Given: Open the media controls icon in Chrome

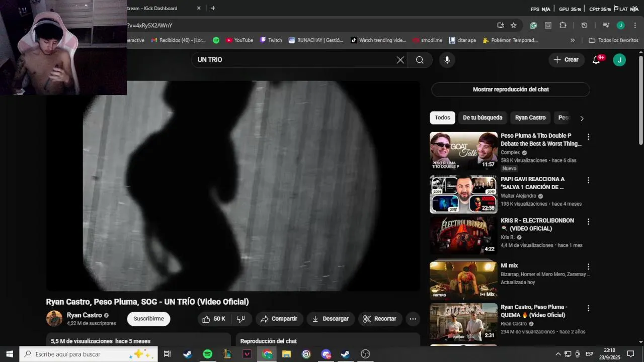Looking at the screenshot, I should pos(606,25).
